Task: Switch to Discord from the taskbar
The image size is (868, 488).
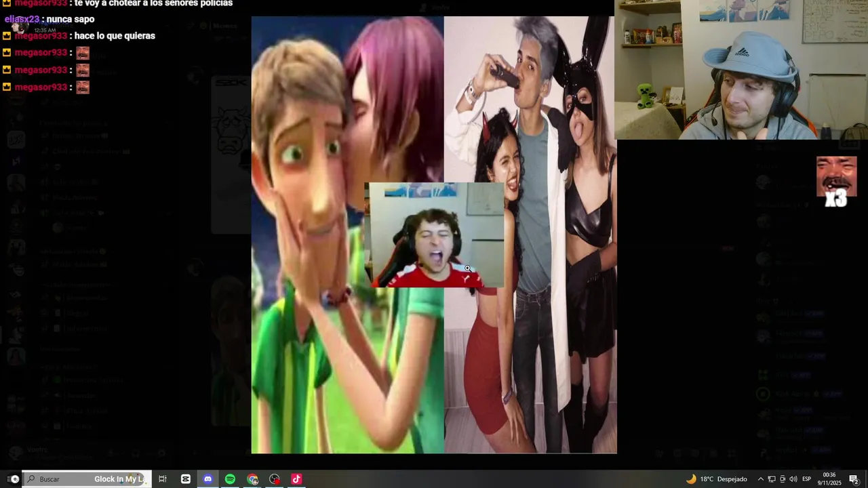Action: pos(208,479)
